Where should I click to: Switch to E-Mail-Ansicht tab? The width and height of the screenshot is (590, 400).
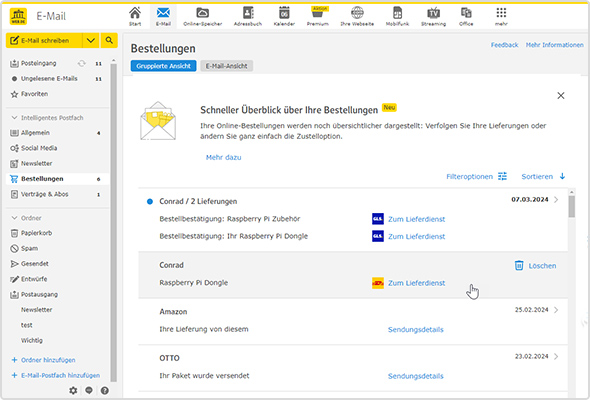click(x=226, y=66)
